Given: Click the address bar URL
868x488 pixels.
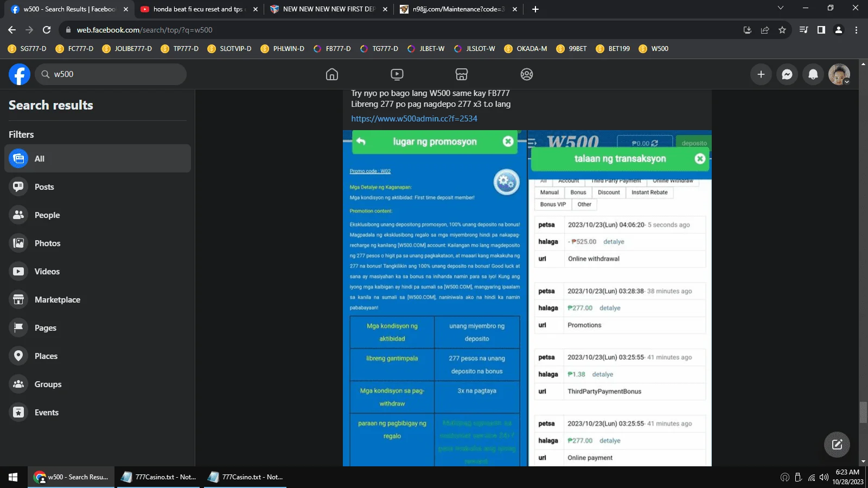Looking at the screenshot, I should (x=144, y=30).
